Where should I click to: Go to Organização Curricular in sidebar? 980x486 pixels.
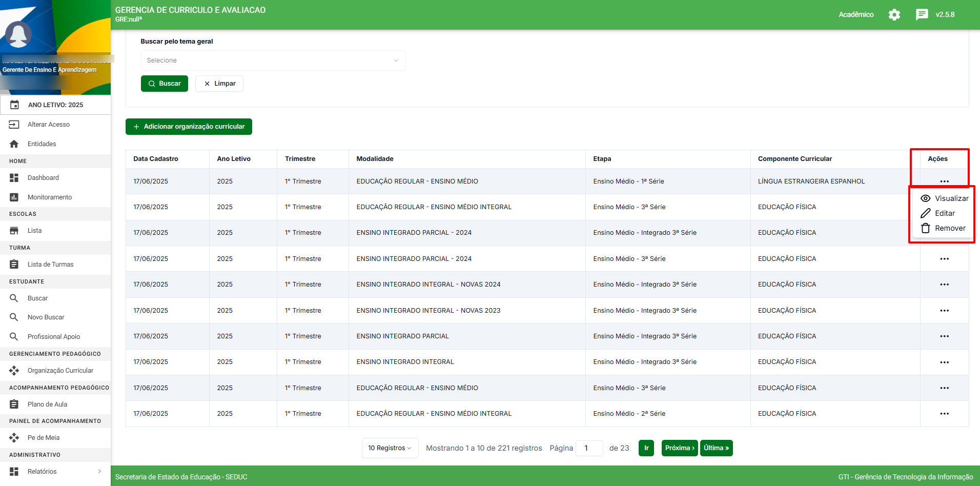(x=60, y=371)
